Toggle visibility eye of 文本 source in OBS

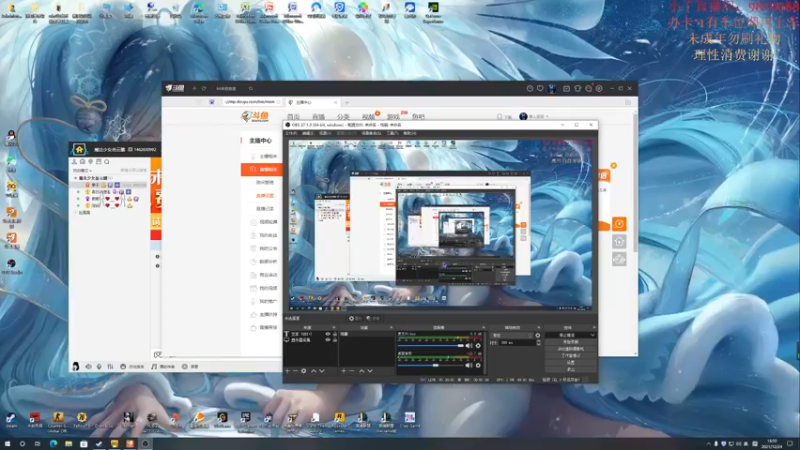coord(328,334)
